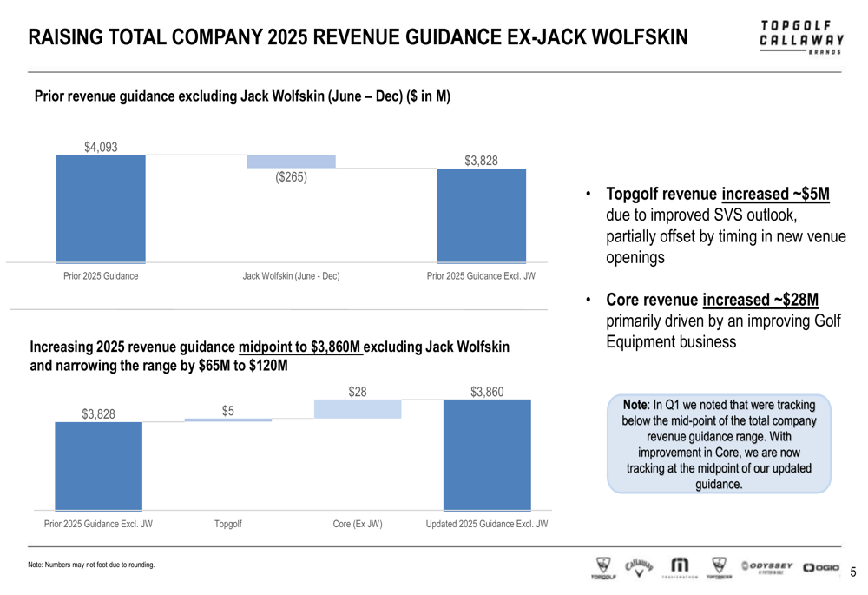Select the Callaway logo in footer
This screenshot has height=595, width=868.
click(640, 568)
